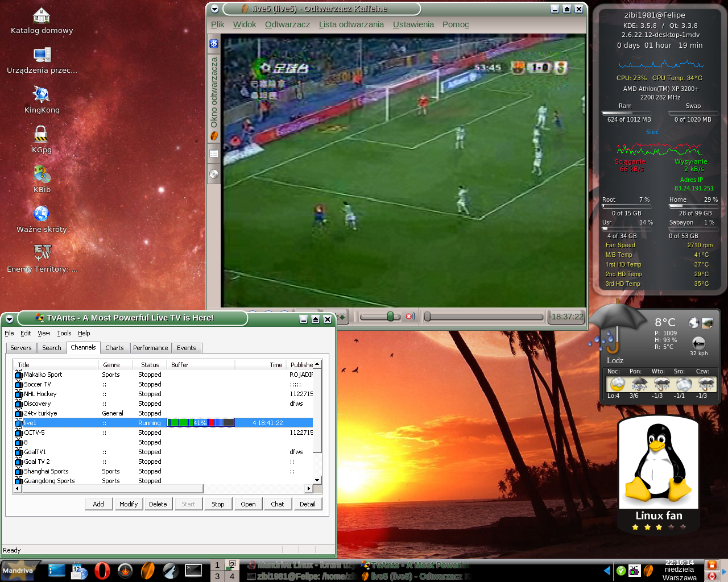
Task: Open the Pomoc menu in Kaffeine
Action: 456,24
